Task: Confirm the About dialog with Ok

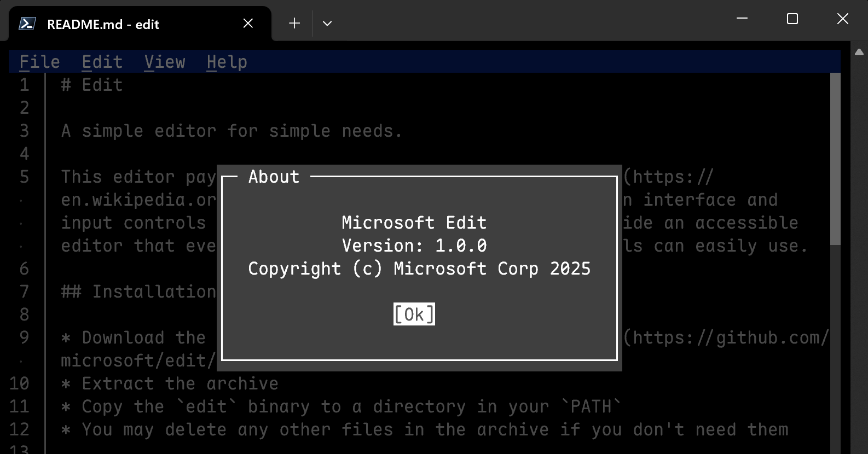Action: point(414,314)
